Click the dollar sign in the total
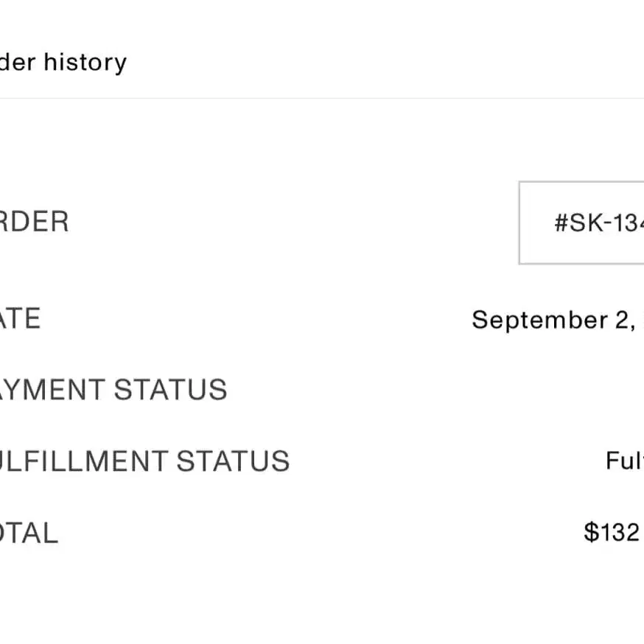Viewport: 644px width, 644px height. point(591,532)
